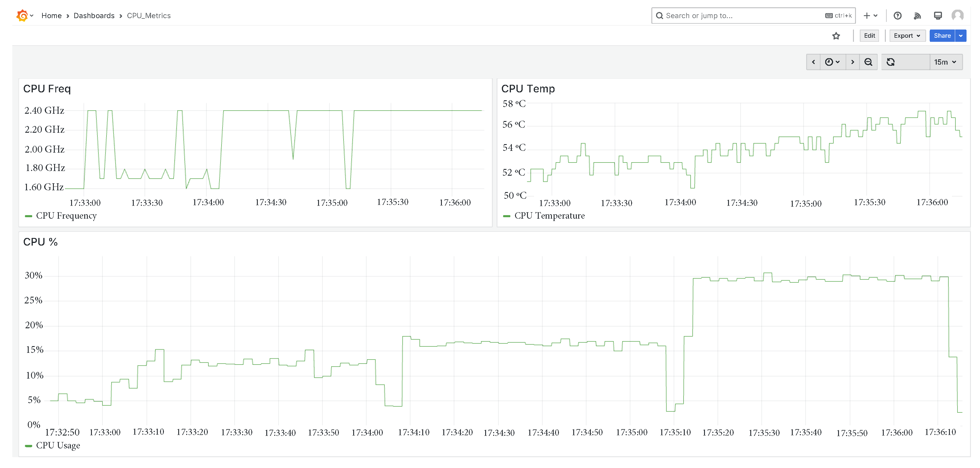This screenshot has height=468, width=980.
Task: Open the user profile avatar
Action: 957,15
